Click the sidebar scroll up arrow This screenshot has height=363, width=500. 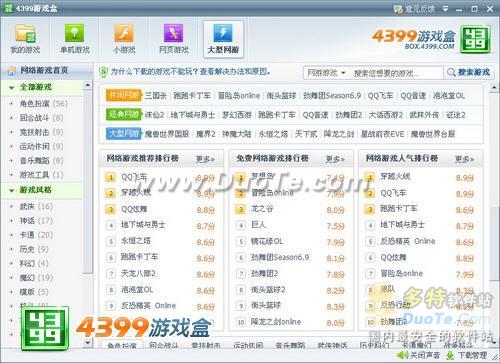click(88, 85)
